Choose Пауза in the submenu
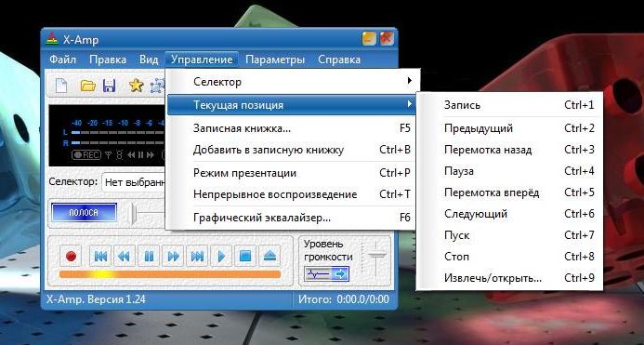644x345 pixels. click(509, 171)
